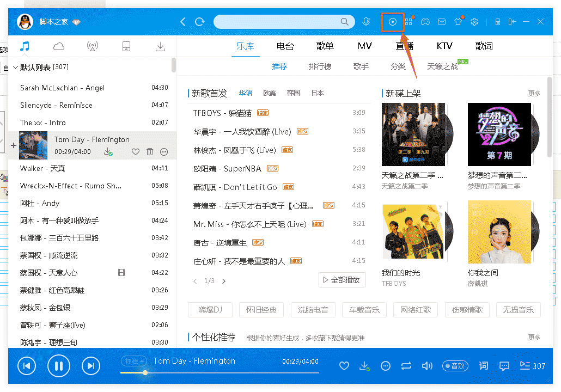561x392 pixels.
Task: Toggle desktop lyrics with 词 button
Action: point(483,365)
